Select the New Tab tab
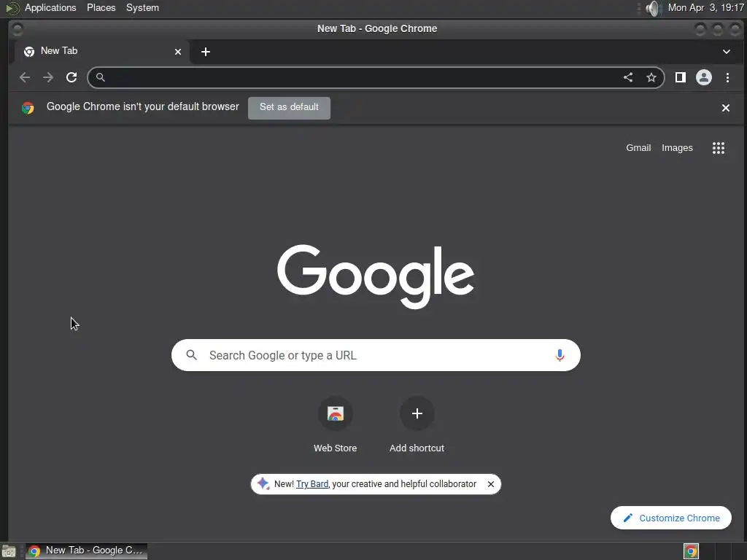 [x=101, y=52]
